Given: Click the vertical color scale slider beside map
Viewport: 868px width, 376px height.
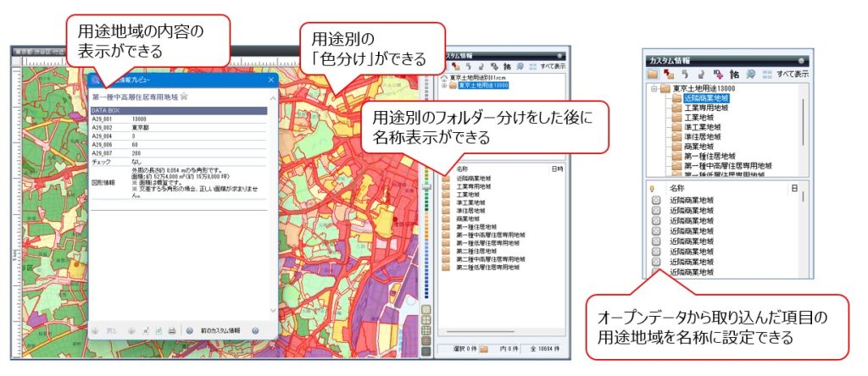Looking at the screenshot, I should 426,186.
